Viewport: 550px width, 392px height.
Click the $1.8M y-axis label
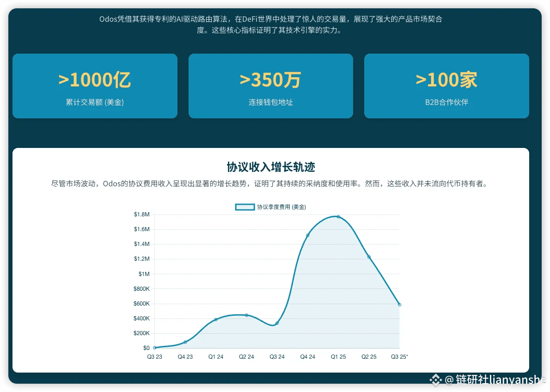coord(142,214)
